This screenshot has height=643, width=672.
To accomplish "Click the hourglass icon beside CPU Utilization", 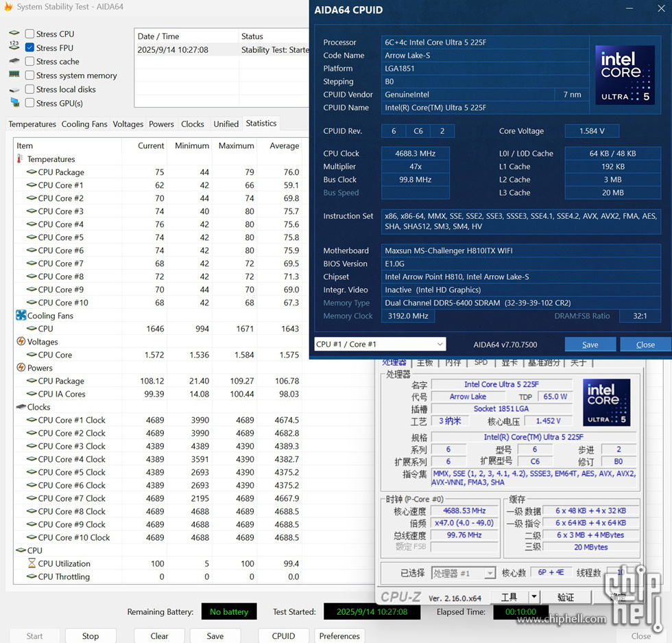I will click(x=32, y=563).
